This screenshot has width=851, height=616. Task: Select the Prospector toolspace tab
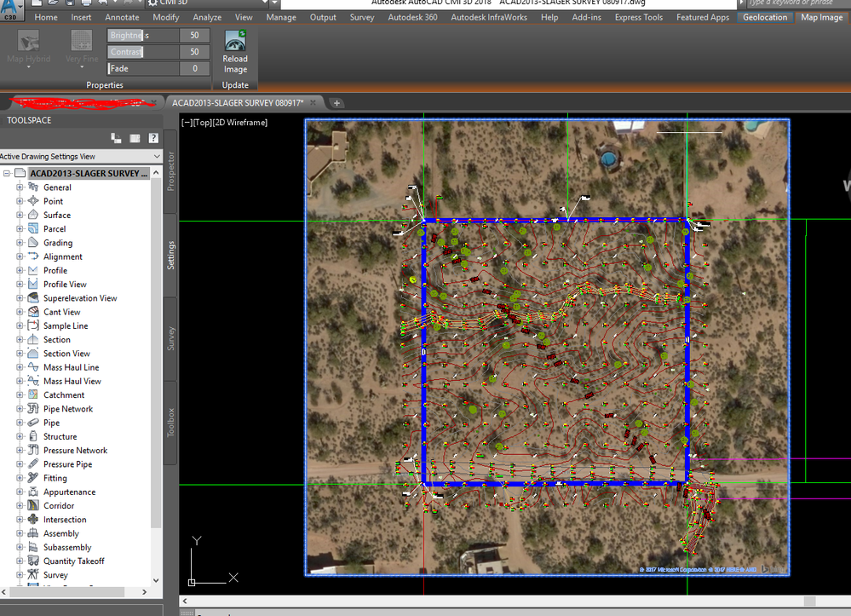(170, 171)
